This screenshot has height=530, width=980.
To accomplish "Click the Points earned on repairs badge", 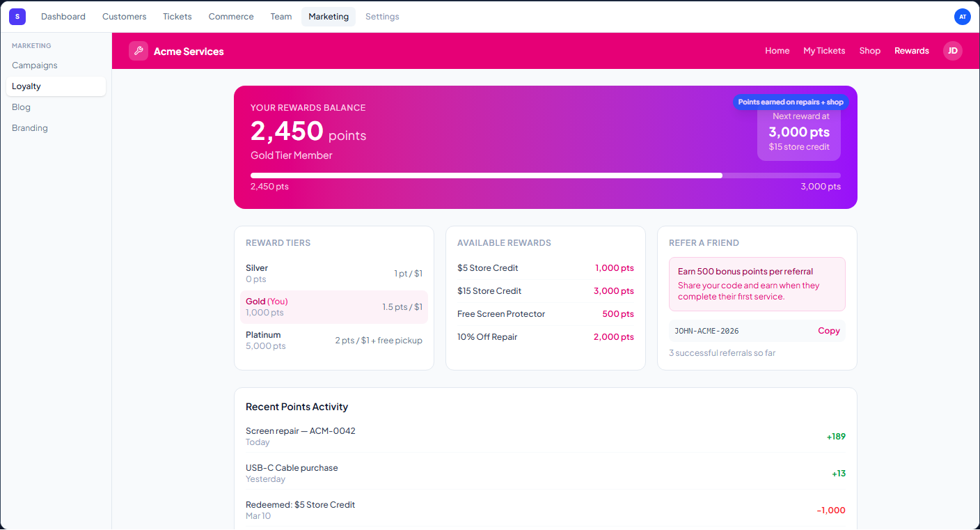I will [x=791, y=102].
